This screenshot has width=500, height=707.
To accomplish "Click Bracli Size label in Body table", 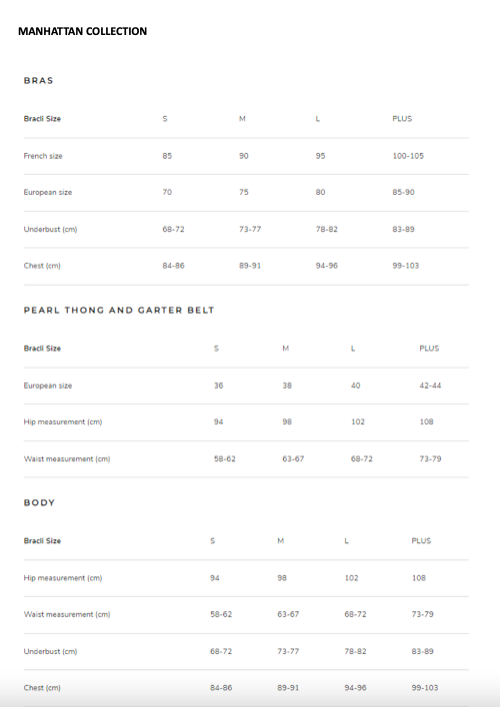I will click(42, 541).
